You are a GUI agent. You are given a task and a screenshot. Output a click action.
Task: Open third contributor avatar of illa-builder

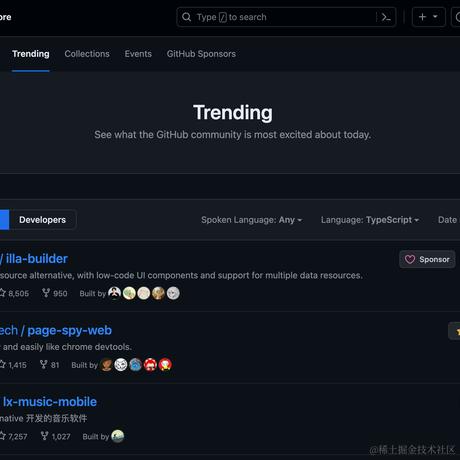[144, 293]
